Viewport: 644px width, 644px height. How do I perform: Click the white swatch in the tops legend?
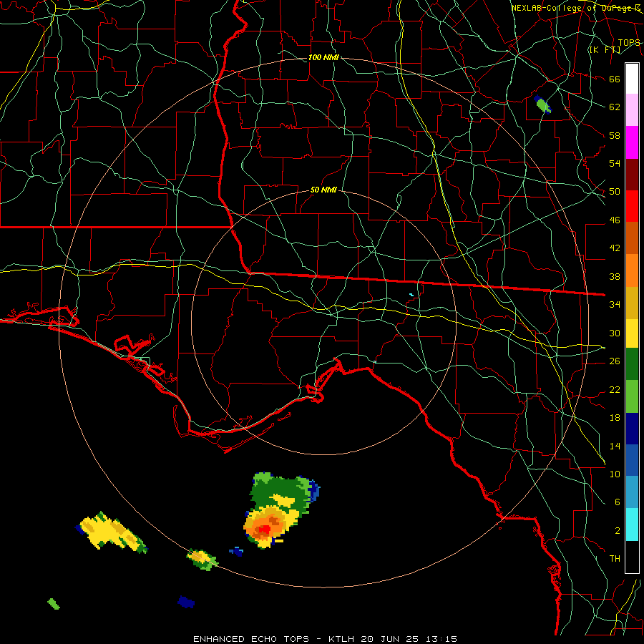632,79
